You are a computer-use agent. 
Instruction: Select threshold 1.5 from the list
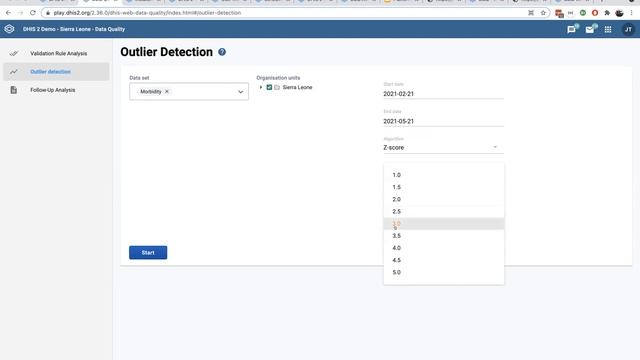[444, 187]
